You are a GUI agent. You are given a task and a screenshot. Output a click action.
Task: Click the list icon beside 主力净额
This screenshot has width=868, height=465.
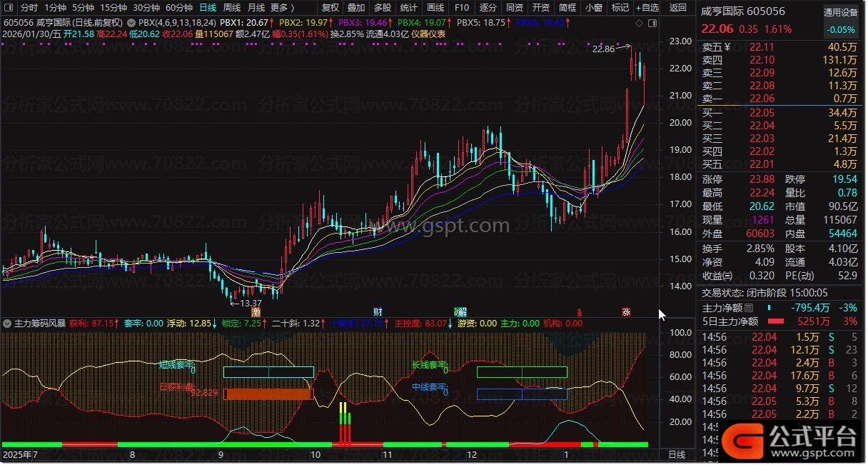[x=749, y=309]
